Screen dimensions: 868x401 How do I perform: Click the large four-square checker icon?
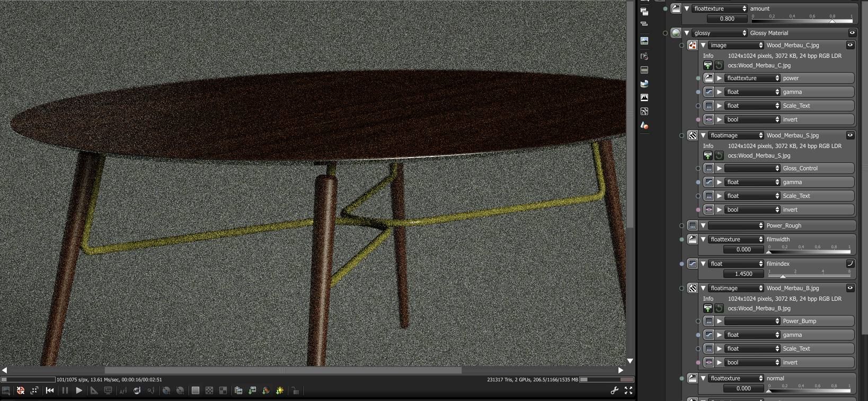click(x=223, y=390)
